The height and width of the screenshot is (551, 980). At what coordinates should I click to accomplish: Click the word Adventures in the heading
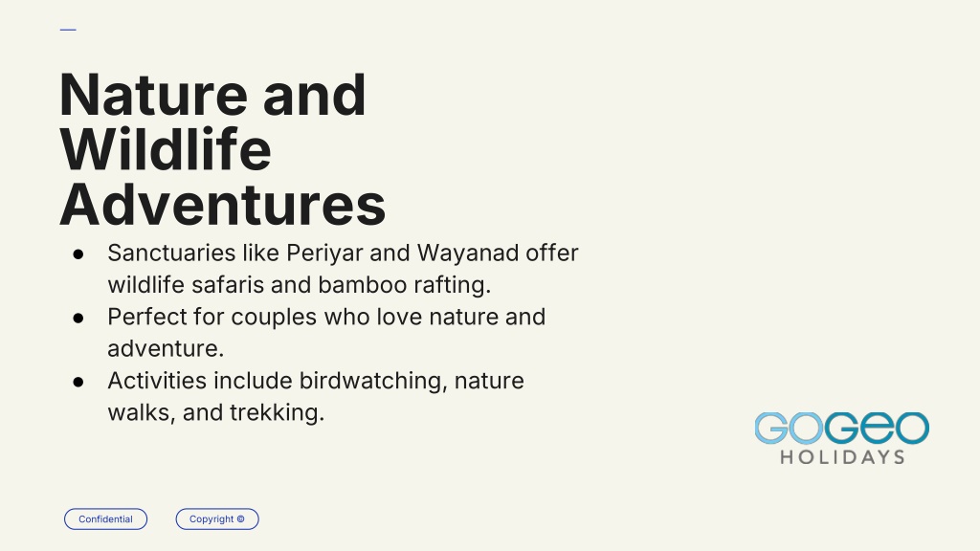click(x=222, y=205)
